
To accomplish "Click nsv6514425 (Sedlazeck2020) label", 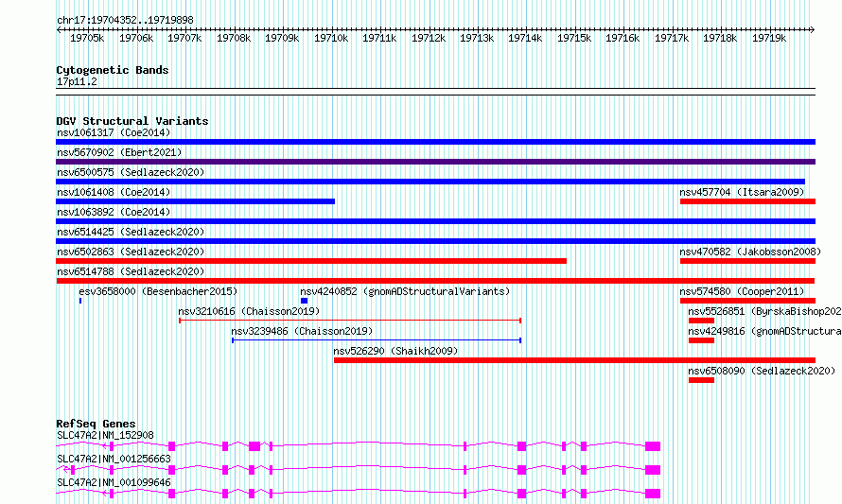I will point(131,232).
